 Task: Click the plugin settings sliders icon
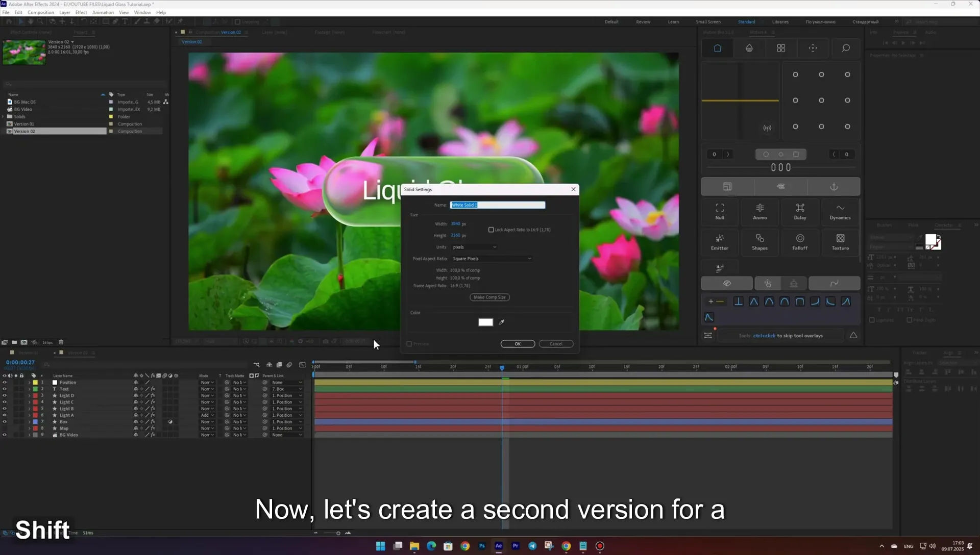point(708,335)
